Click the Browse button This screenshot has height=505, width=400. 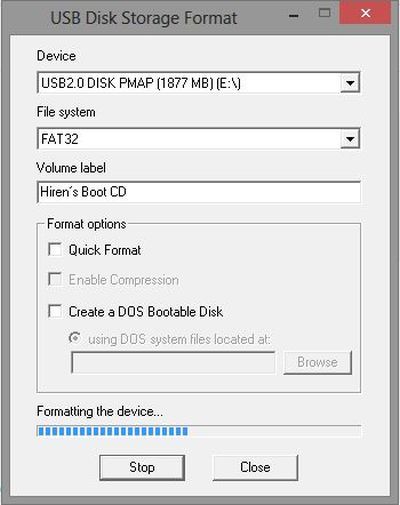coord(318,362)
